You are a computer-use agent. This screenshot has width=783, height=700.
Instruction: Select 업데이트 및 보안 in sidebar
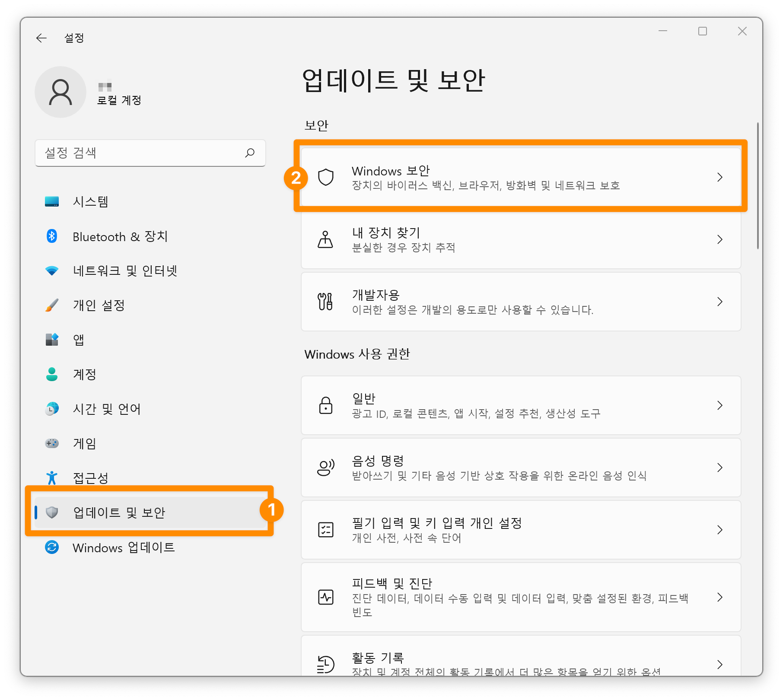click(x=150, y=512)
